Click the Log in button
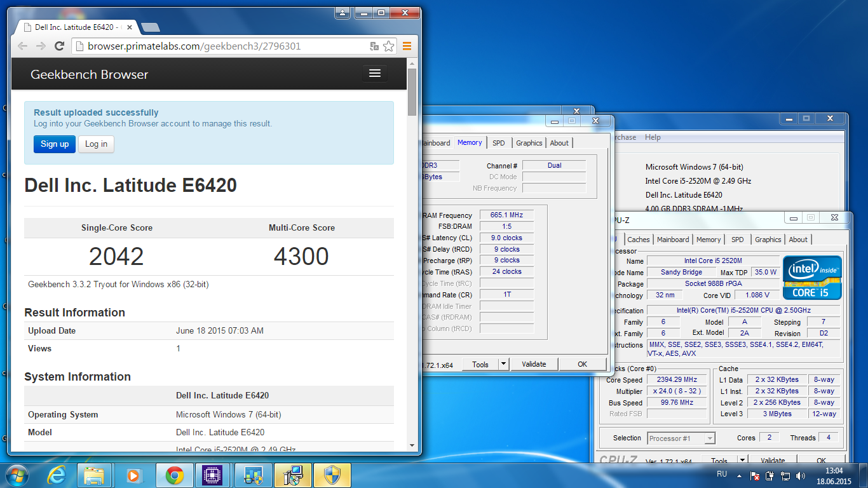Viewport: 868px width, 488px height. coord(96,144)
